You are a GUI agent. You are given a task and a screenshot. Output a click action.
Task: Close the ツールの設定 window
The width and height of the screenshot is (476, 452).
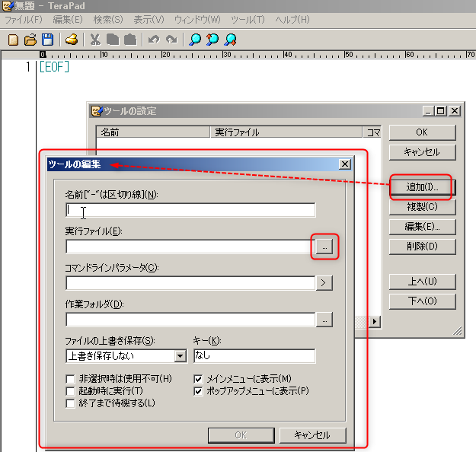click(455, 111)
